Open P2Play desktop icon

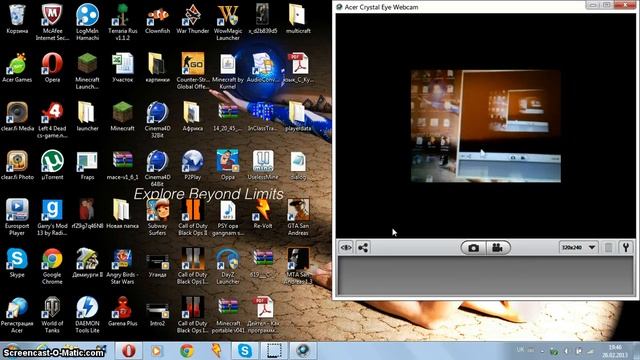(193, 165)
